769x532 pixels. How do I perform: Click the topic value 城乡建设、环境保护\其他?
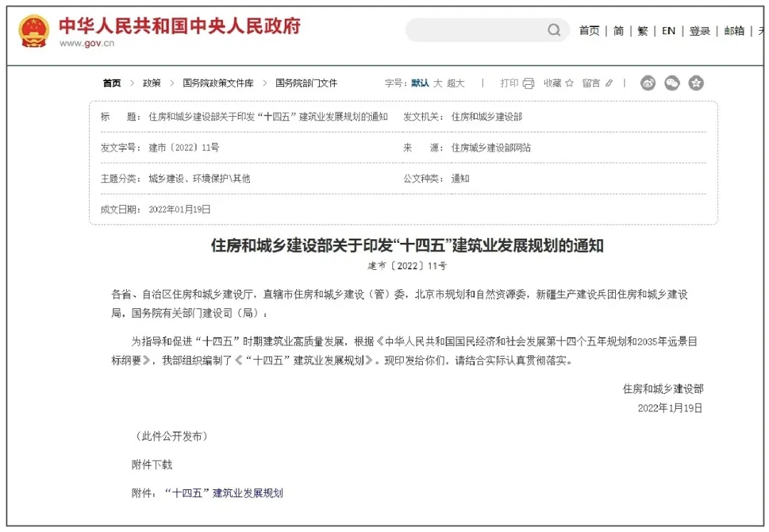coord(199,179)
